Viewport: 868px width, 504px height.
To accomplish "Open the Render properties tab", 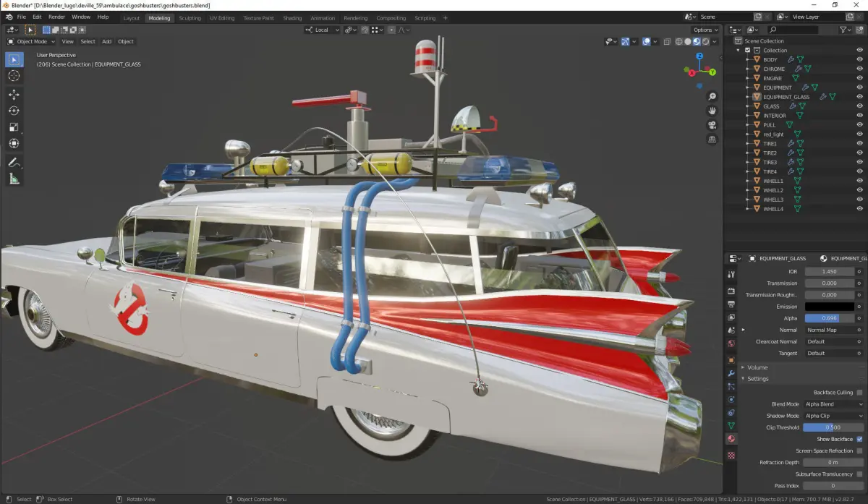I will tap(731, 290).
